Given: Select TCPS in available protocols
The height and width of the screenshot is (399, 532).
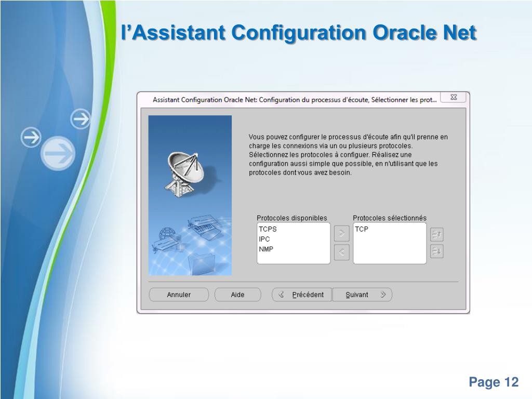Looking at the screenshot, I should tap(268, 229).
